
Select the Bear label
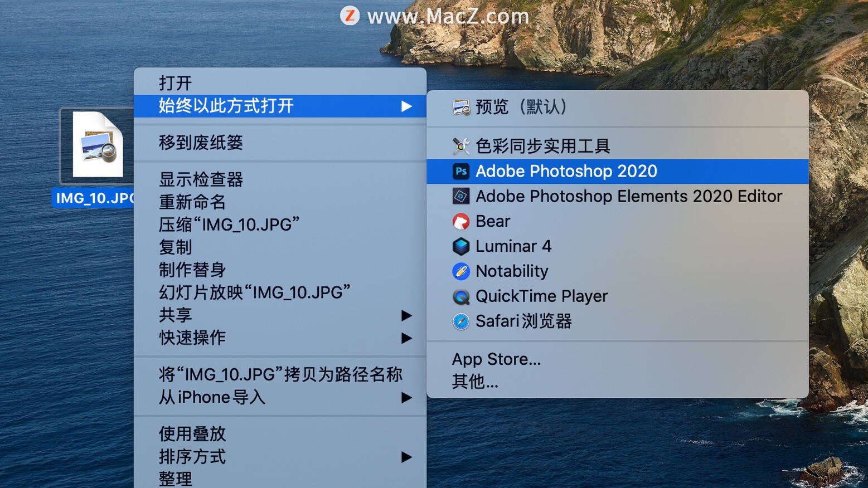click(493, 221)
